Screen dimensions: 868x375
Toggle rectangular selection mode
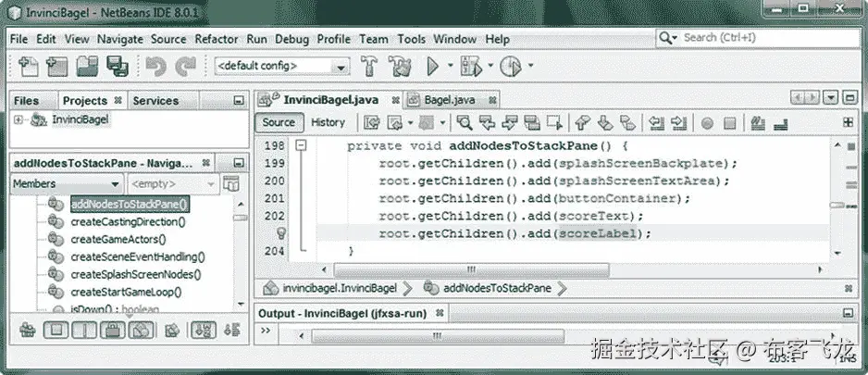pyautogui.click(x=554, y=123)
